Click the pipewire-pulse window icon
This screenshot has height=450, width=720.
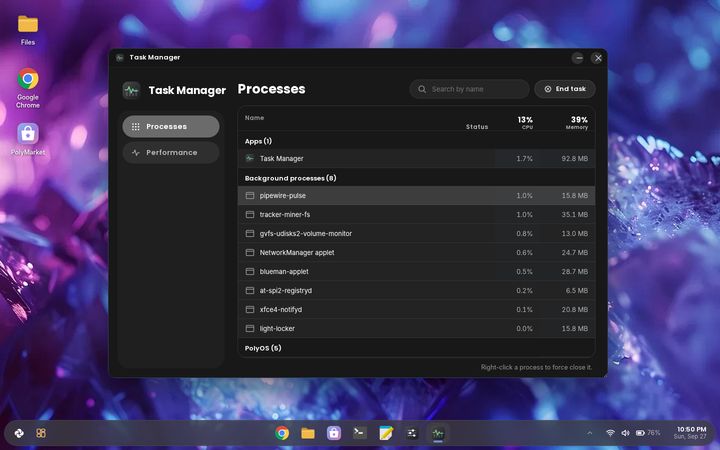(x=250, y=196)
